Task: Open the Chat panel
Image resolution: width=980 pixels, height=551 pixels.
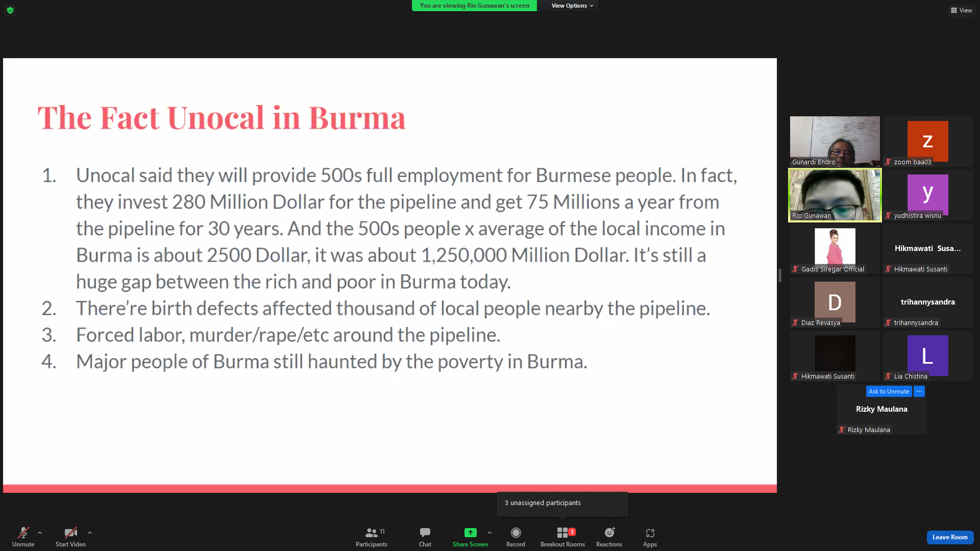Action: pyautogui.click(x=425, y=537)
